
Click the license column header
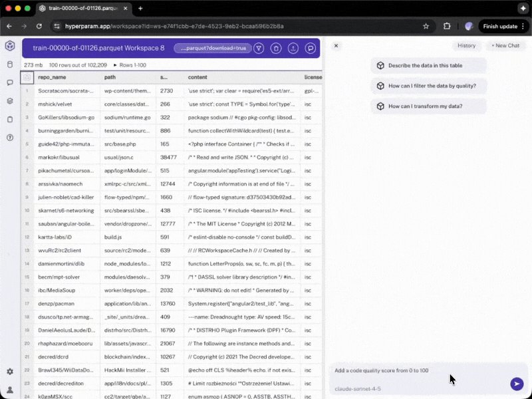coord(313,77)
